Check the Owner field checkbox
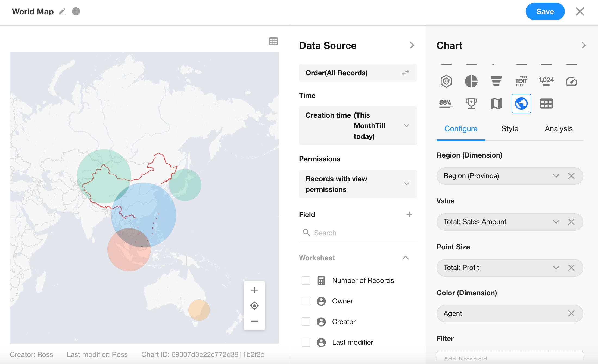 pos(306,301)
